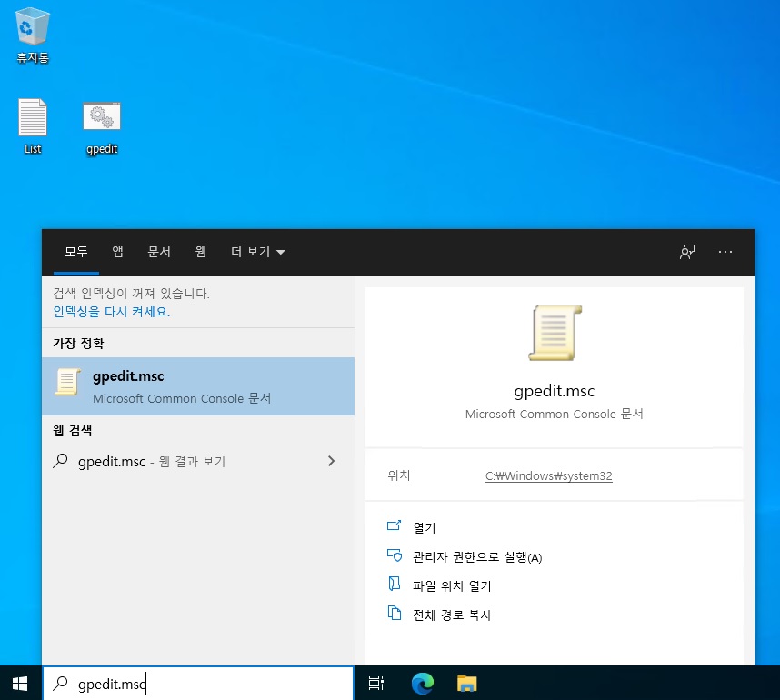Image resolution: width=780 pixels, height=700 pixels.
Task: Click the copy full path icon
Action: [394, 613]
